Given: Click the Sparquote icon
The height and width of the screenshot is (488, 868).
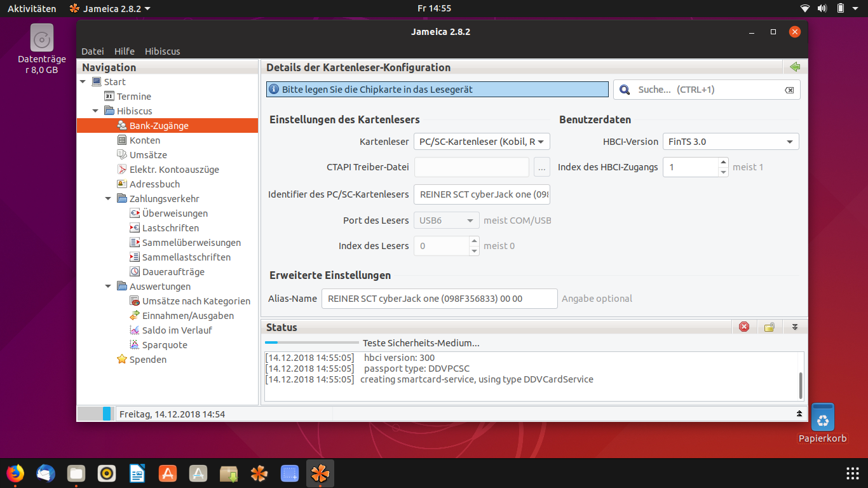Looking at the screenshot, I should (x=135, y=344).
